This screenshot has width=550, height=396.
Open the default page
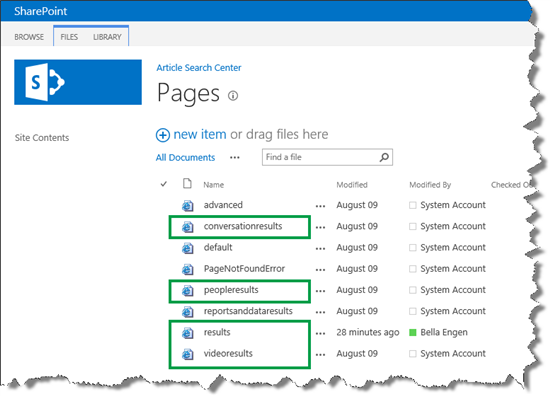pyautogui.click(x=218, y=247)
